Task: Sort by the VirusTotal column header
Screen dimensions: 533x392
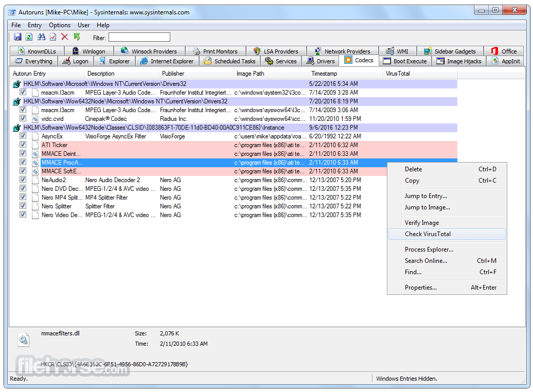Action: pyautogui.click(x=420, y=74)
